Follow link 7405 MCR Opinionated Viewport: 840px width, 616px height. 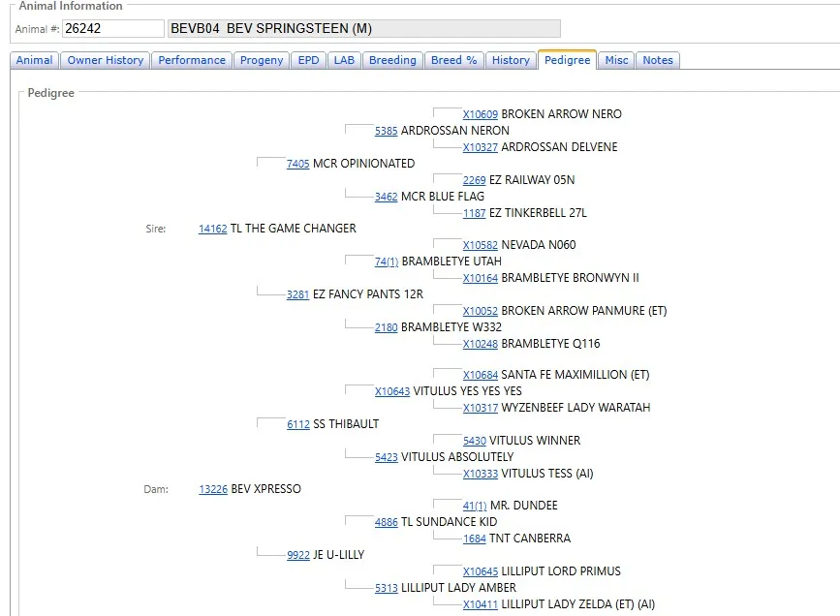pos(297,164)
